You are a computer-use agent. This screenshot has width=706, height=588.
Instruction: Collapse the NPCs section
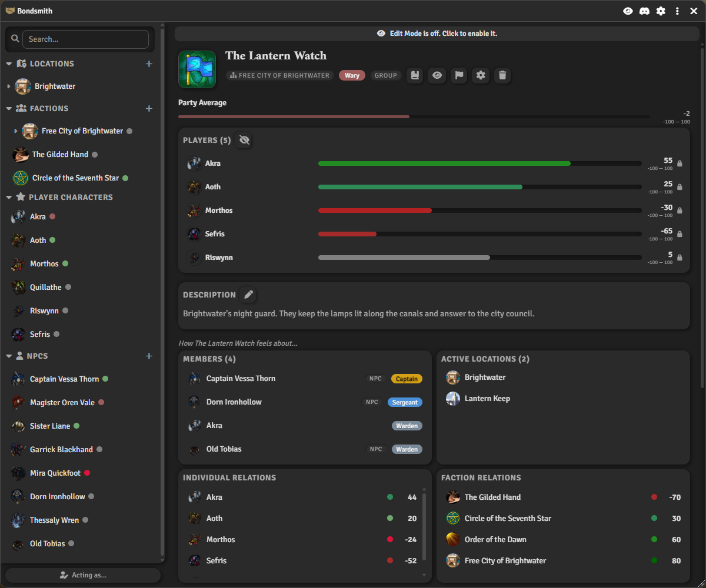[9, 356]
